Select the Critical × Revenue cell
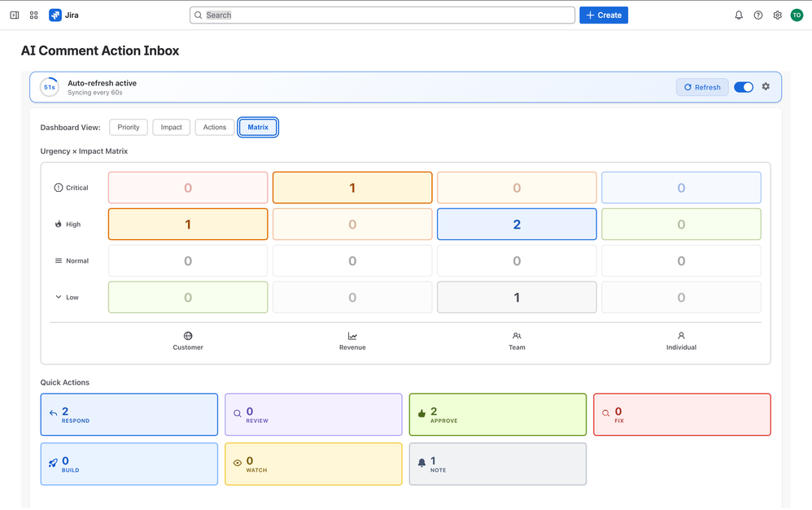This screenshot has height=510, width=812. click(x=352, y=187)
